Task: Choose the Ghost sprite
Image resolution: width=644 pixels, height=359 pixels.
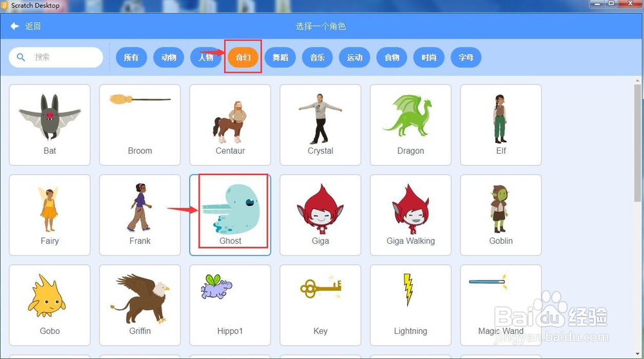Action: point(230,215)
